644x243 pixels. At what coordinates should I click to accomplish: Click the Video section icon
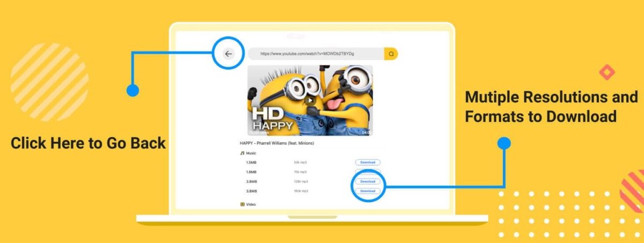pos(242,204)
